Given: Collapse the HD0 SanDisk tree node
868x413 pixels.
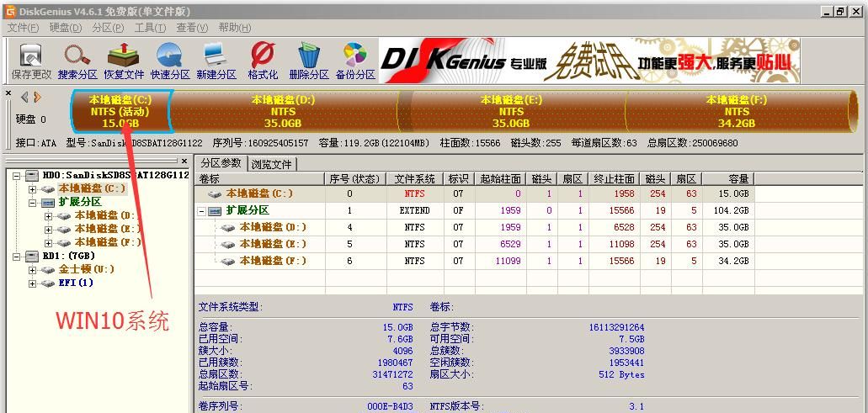Looking at the screenshot, I should pyautogui.click(x=17, y=176).
